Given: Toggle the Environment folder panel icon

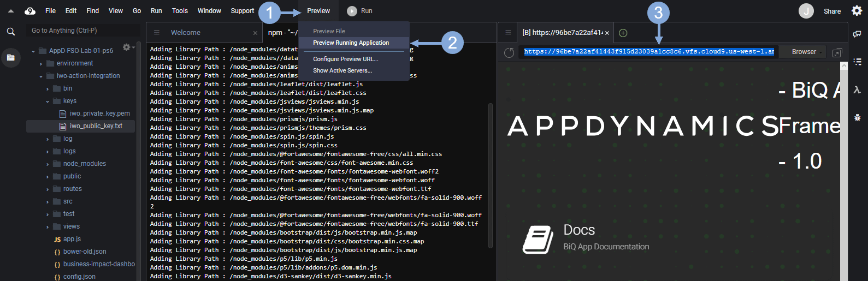Looking at the screenshot, I should click(x=11, y=57).
